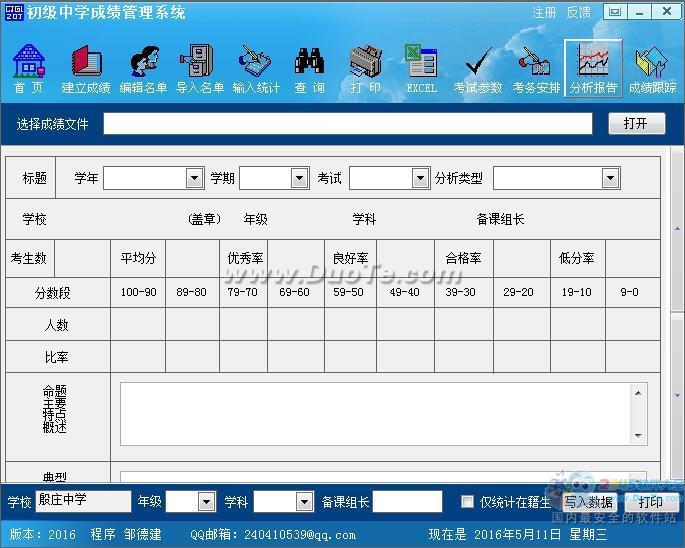The height and width of the screenshot is (548, 685).
Task: Click the 建立成绩 book icon
Action: pos(86,69)
